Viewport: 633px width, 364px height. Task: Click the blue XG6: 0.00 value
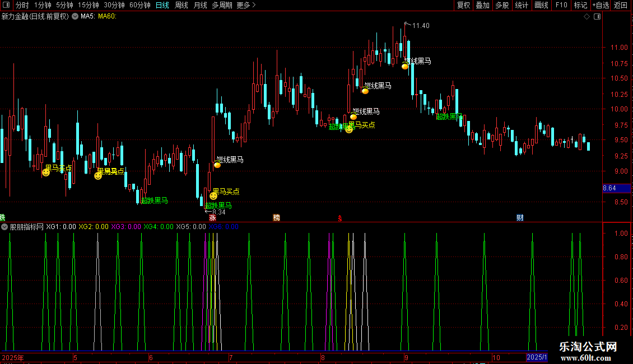click(x=224, y=227)
